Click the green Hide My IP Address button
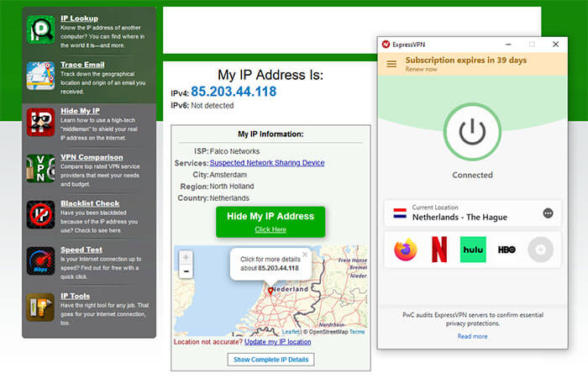Image resolution: width=588 pixels, height=379 pixels. [x=270, y=222]
